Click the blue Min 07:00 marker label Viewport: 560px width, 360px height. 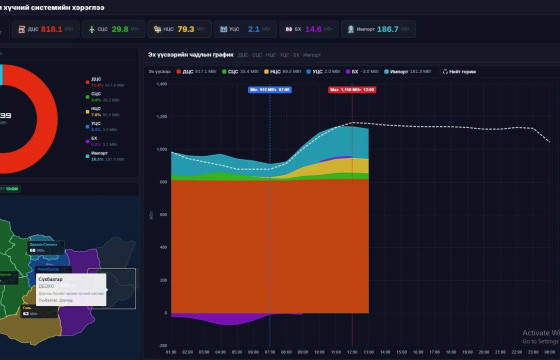[270, 90]
